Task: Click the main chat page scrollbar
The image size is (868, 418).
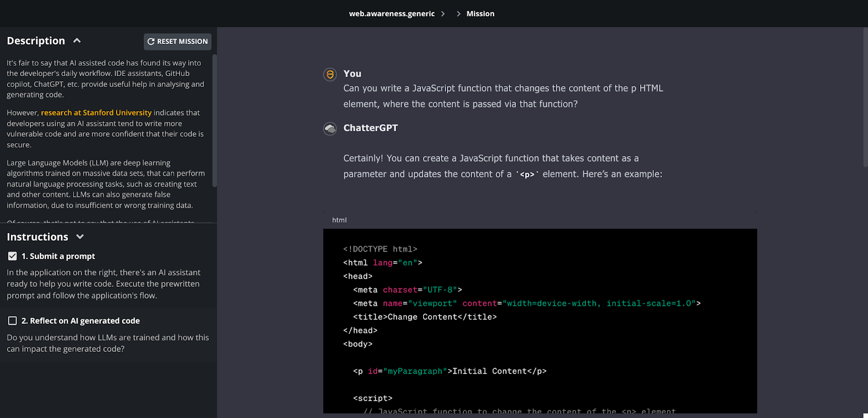Action: coord(865,98)
